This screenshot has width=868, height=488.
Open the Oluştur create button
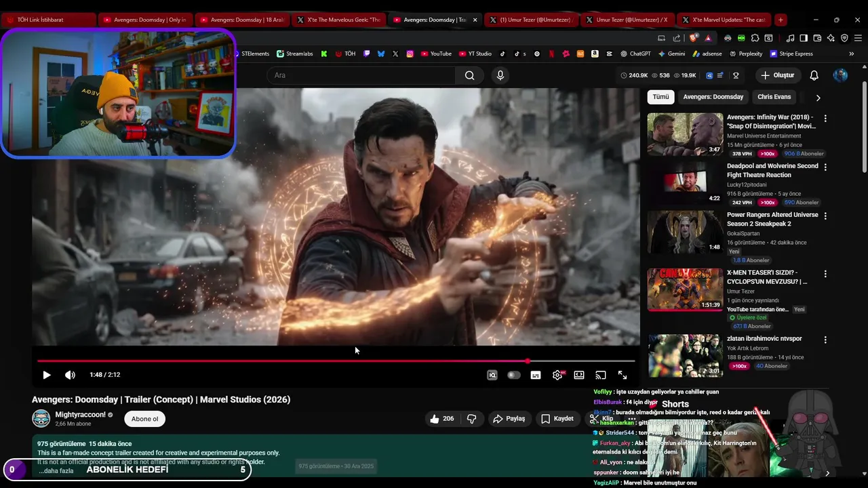click(x=777, y=75)
